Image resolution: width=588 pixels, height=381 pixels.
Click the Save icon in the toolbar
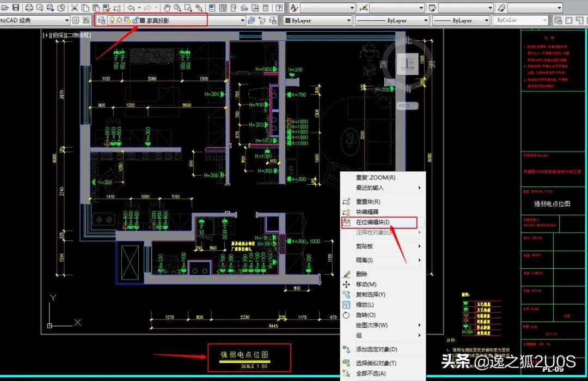[x=15, y=8]
